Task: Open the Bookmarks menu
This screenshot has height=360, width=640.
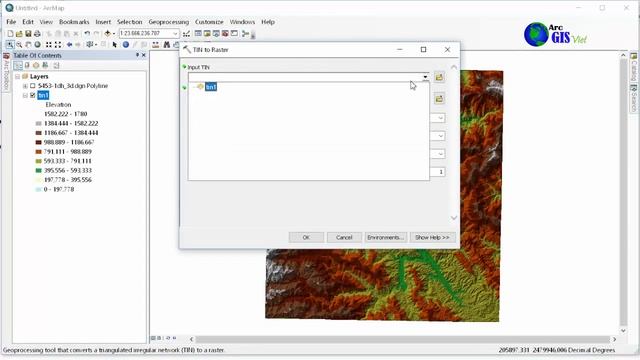Action: 74,22
